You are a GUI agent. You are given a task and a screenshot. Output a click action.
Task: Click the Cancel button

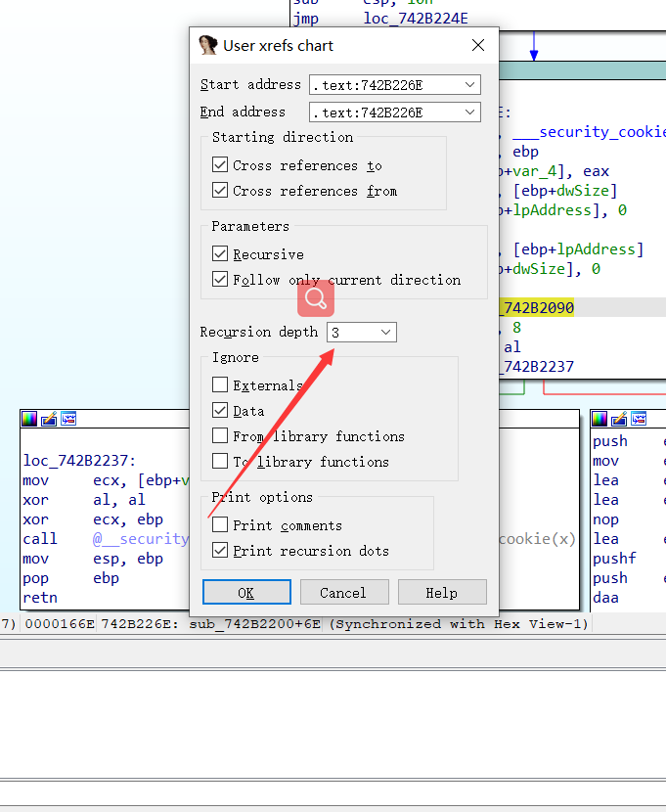pyautogui.click(x=344, y=592)
